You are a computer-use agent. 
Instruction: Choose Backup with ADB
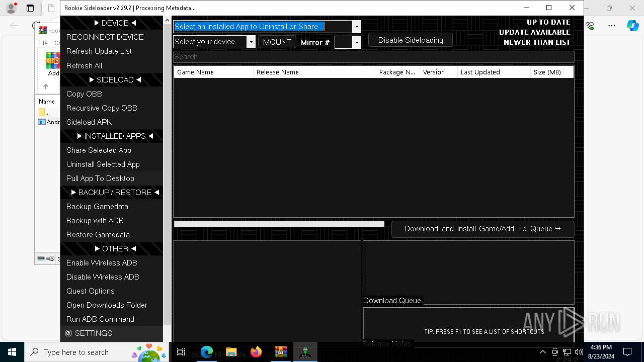click(112, 221)
